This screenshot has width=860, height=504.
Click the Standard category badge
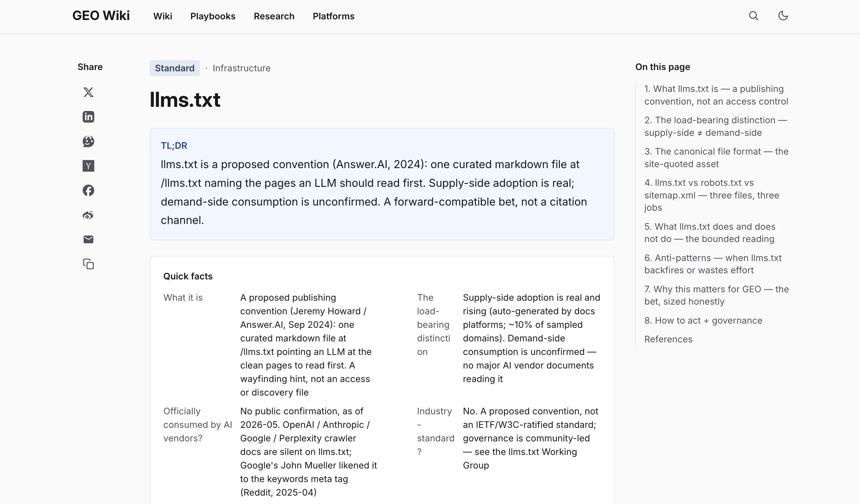pos(175,68)
